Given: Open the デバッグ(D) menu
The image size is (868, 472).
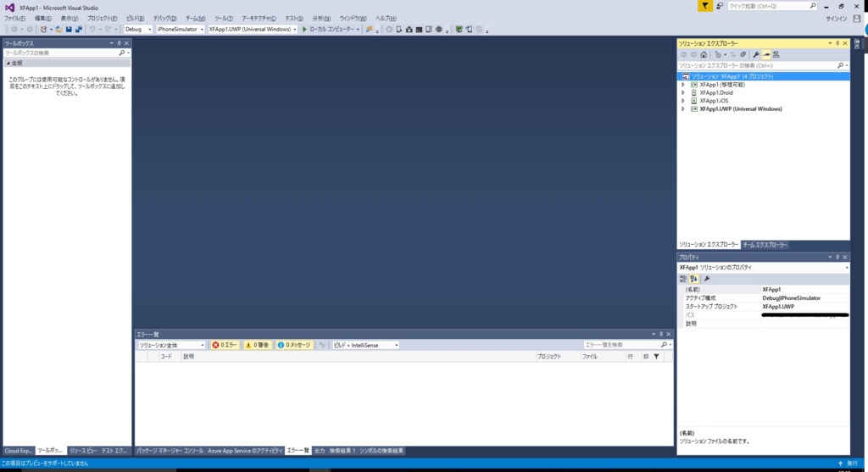Looking at the screenshot, I should tap(165, 19).
